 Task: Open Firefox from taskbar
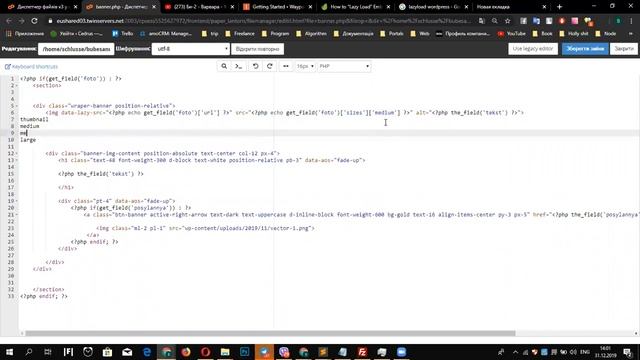pyautogui.click(x=186, y=352)
